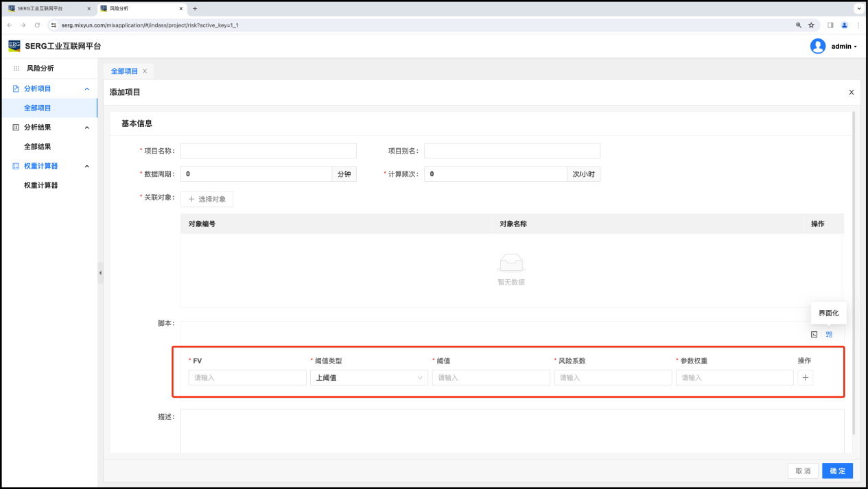Switch script editor to code mode icon

point(814,335)
